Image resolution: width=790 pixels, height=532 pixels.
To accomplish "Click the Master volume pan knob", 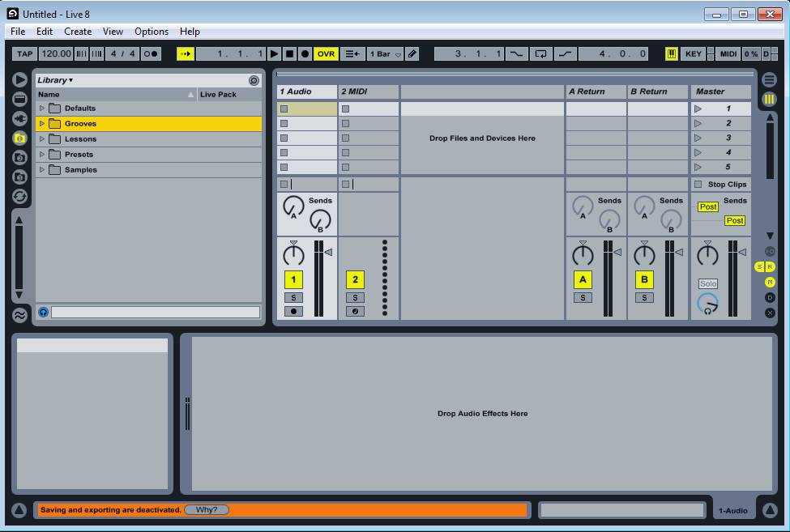I will click(x=707, y=255).
